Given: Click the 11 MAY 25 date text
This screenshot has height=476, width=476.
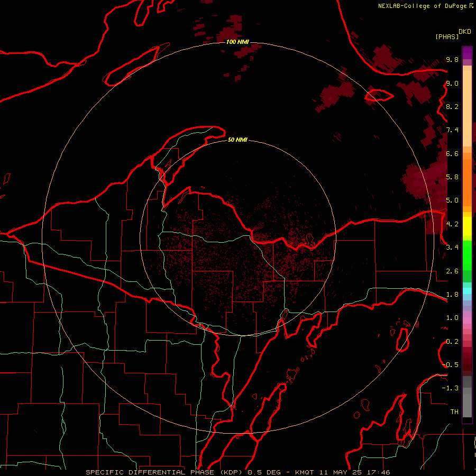Looking at the screenshot, I should (341, 472).
